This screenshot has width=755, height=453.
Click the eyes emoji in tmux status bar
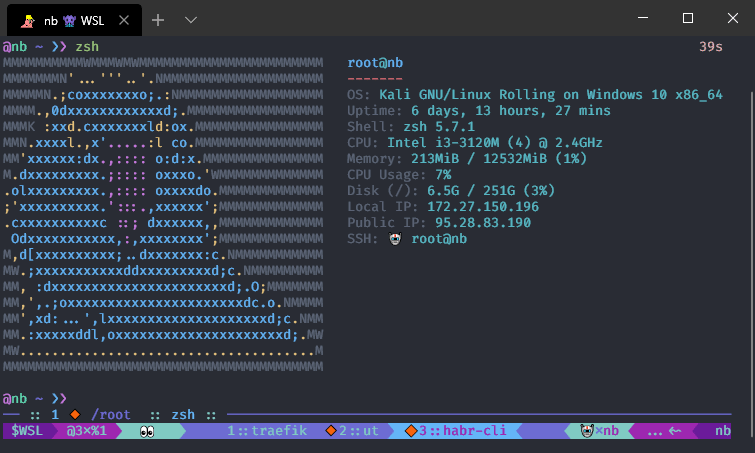147,431
